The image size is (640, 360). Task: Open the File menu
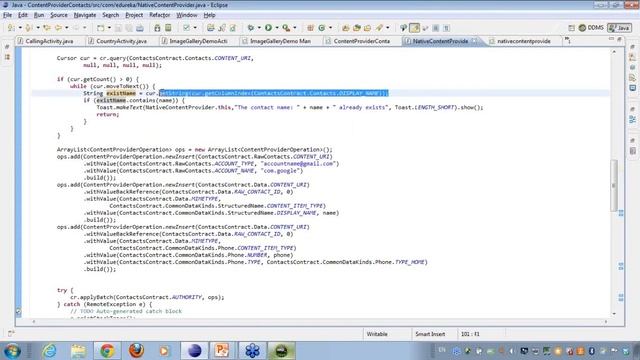tap(7, 15)
